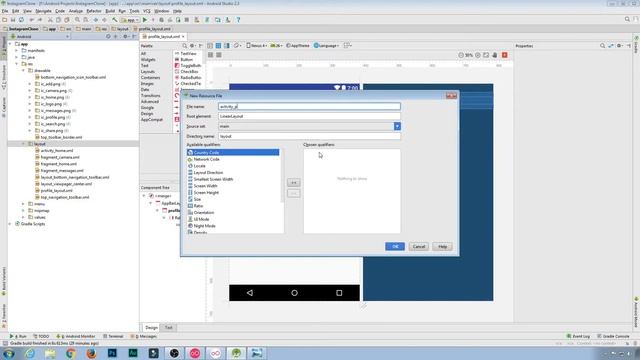This screenshot has height=360, width=640.
Task: Open the Source set dropdown arrow
Action: 397,127
